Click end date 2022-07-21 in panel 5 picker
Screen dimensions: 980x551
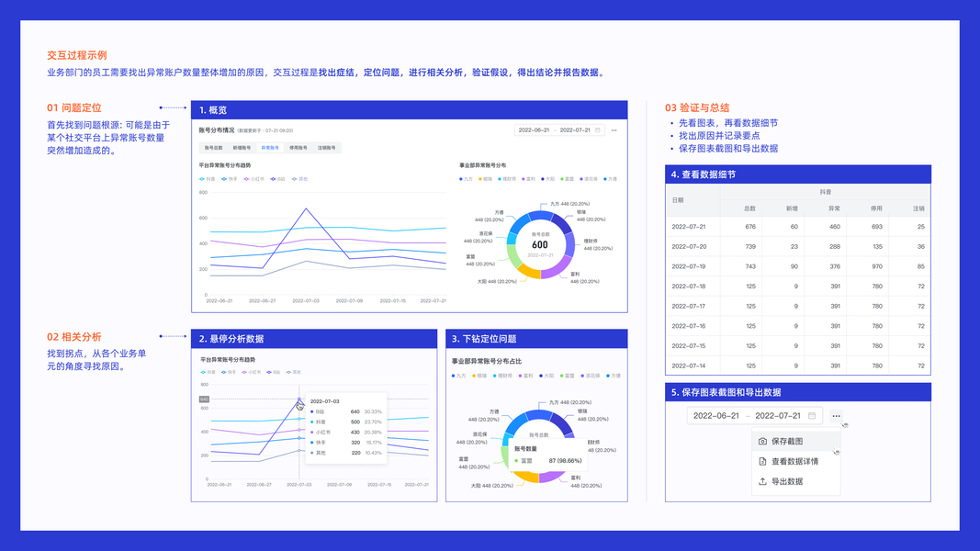tap(778, 415)
